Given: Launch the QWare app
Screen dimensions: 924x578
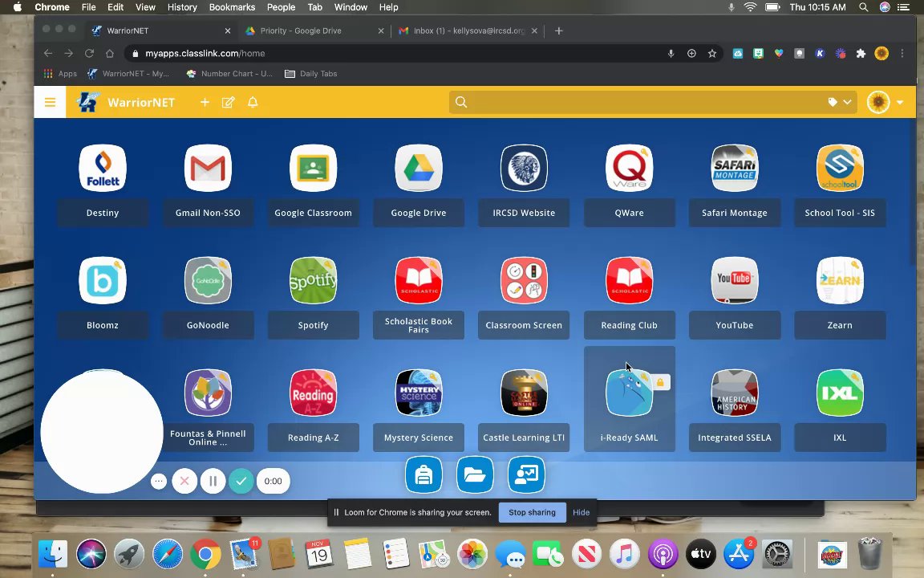Looking at the screenshot, I should (630, 168).
